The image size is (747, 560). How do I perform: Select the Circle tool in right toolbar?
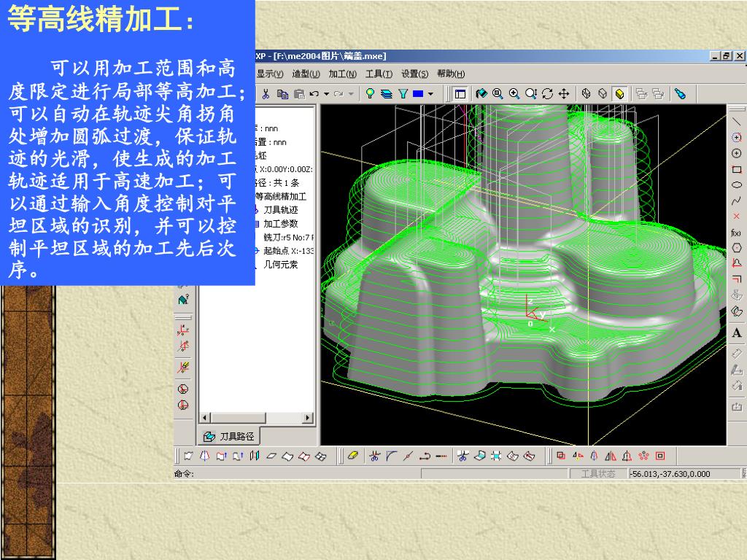point(737,153)
